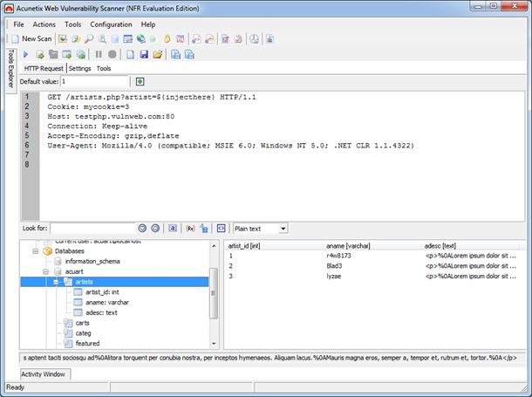Switch to the Tools tab below the toolbar

[104, 69]
